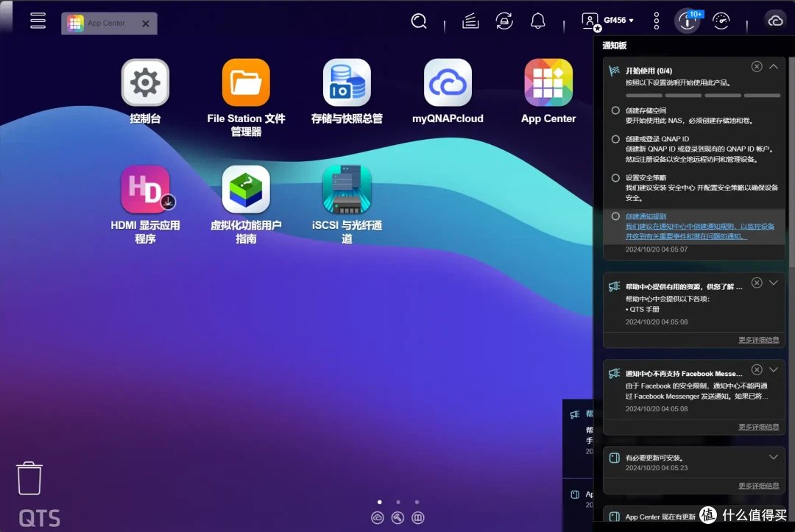795x532 pixels.
Task: Open 更多详细信息 in 帮助中心 card
Action: 758,340
